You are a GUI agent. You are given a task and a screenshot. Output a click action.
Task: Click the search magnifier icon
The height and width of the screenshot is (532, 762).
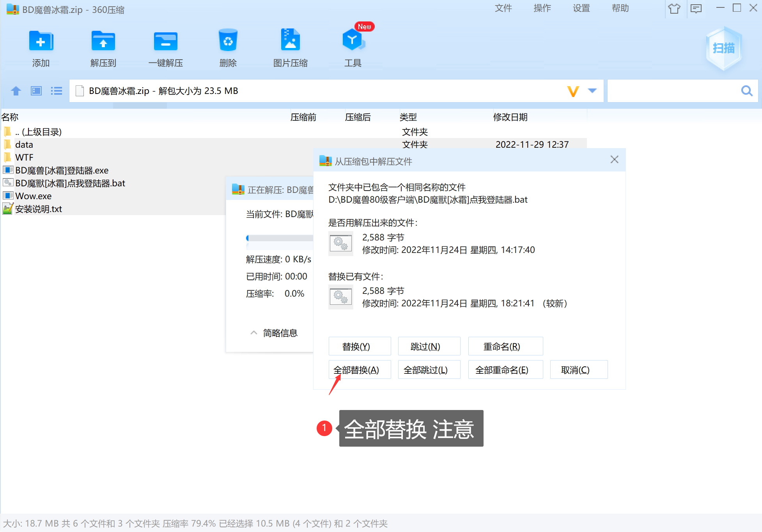pyautogui.click(x=747, y=91)
